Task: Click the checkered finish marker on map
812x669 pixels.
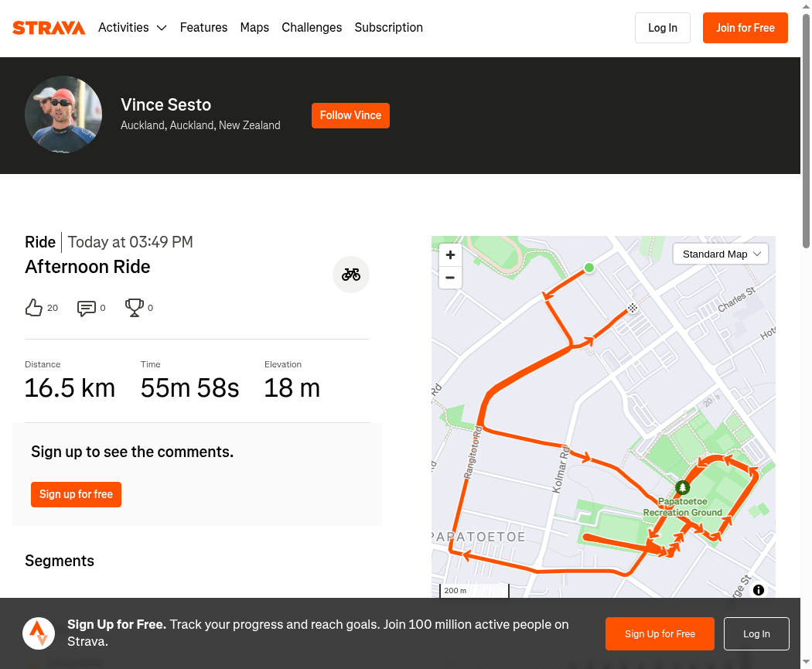Action: click(x=633, y=308)
